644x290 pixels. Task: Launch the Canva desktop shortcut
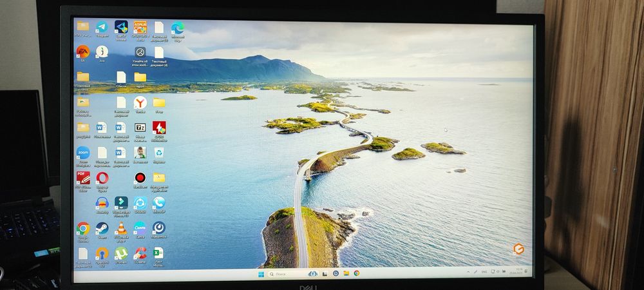point(140,228)
